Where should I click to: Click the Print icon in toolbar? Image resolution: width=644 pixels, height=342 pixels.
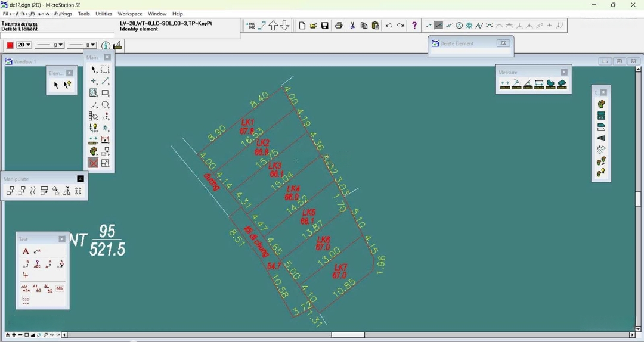coord(339,26)
